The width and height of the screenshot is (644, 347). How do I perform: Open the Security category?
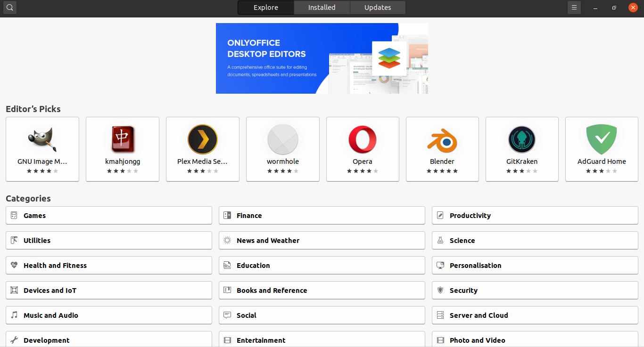point(535,291)
